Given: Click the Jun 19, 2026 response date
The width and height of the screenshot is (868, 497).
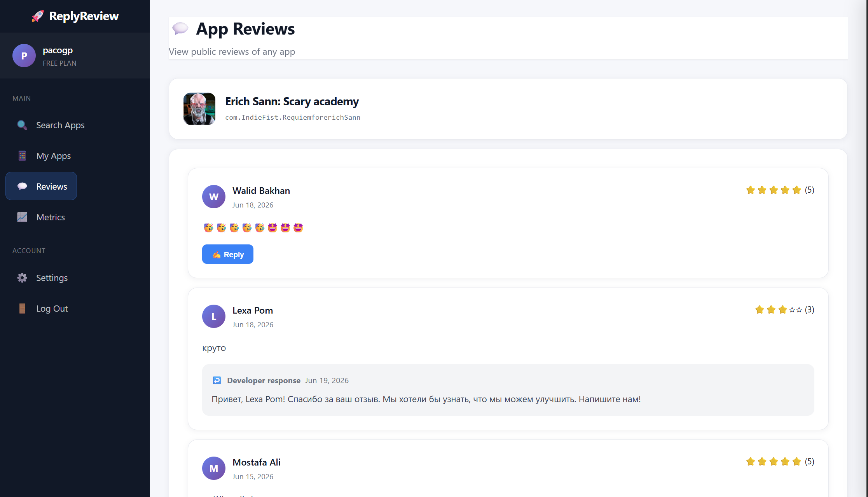Looking at the screenshot, I should tap(327, 380).
